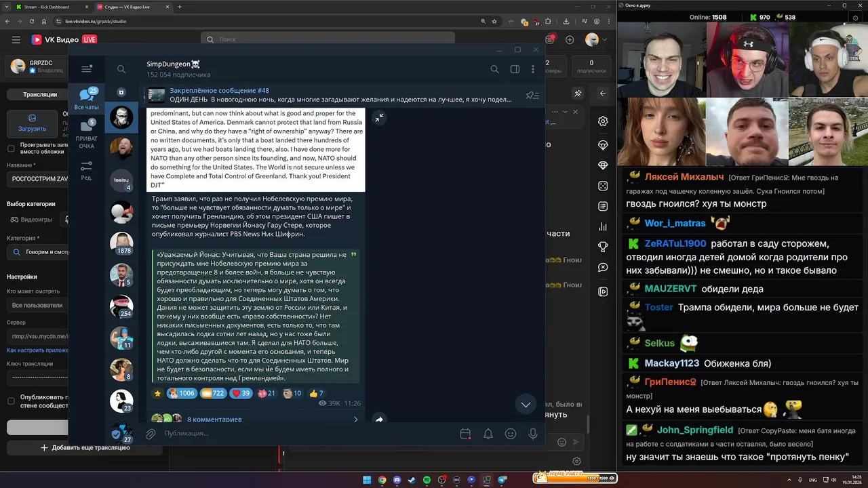868x488 pixels.
Task: Open Telegram from the taskbar
Action: coord(502,480)
